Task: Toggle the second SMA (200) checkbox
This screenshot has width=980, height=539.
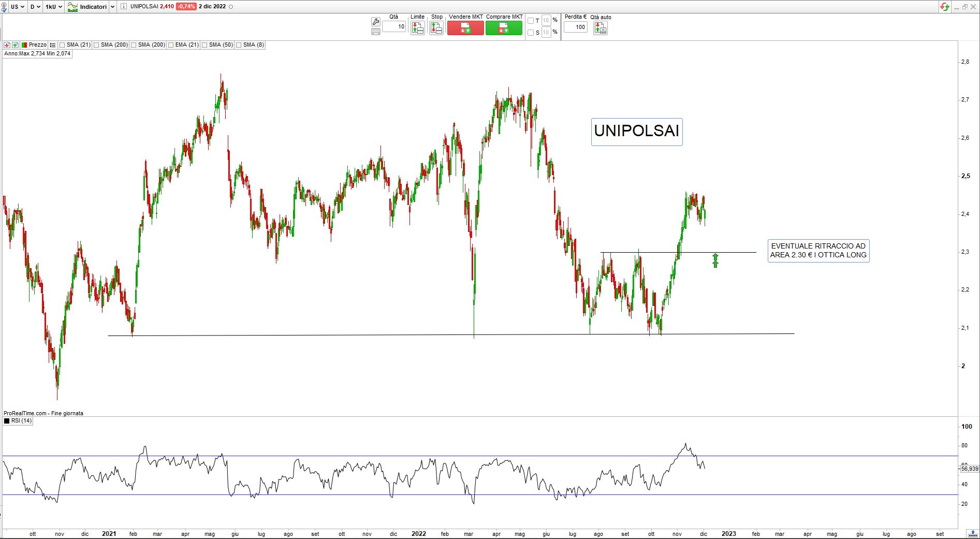Action: tap(134, 45)
